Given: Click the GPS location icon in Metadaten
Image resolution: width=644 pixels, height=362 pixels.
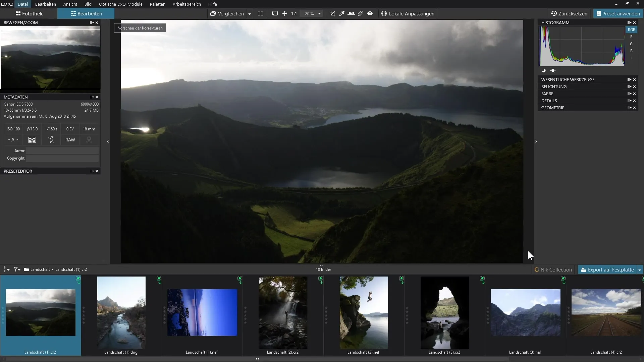Looking at the screenshot, I should pos(89,140).
